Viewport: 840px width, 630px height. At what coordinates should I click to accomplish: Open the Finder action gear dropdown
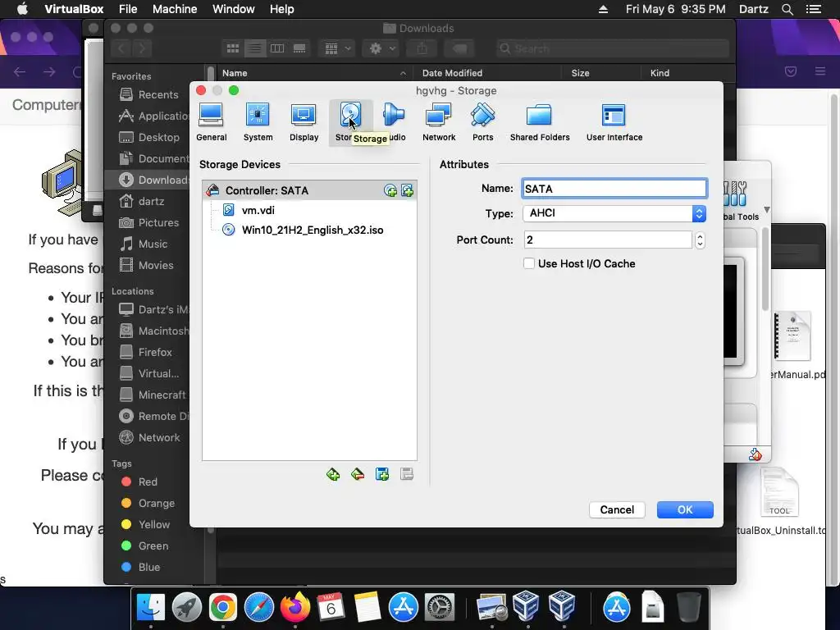point(381,48)
